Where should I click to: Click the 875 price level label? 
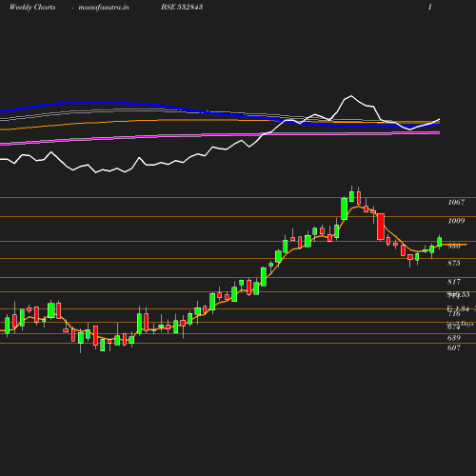(x=454, y=263)
